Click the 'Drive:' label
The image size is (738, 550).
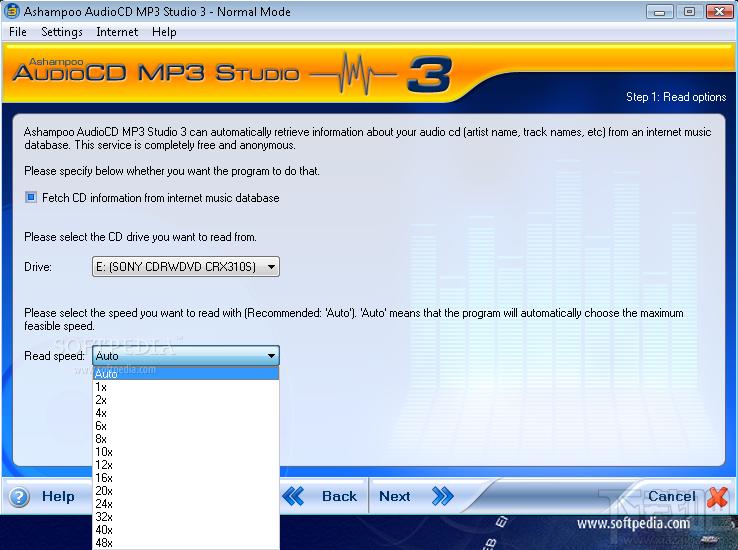(x=38, y=267)
